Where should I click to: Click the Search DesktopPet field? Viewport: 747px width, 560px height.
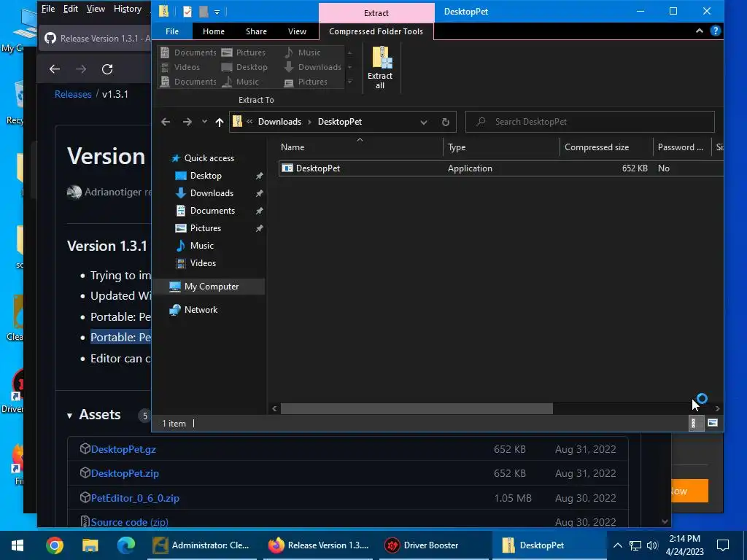coord(589,122)
